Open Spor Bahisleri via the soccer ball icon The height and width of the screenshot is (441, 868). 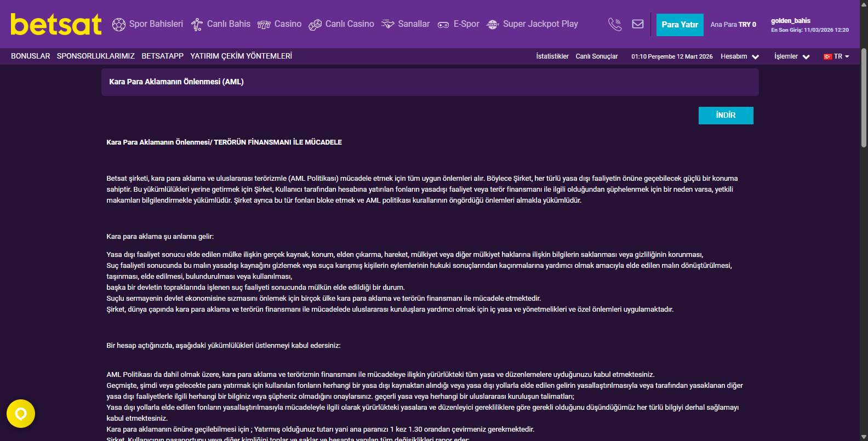click(x=119, y=25)
